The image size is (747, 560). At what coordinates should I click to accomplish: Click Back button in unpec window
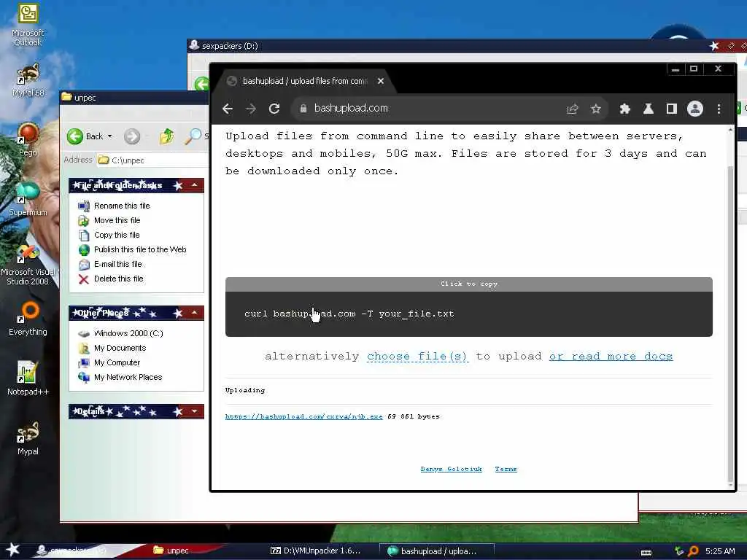(x=85, y=136)
